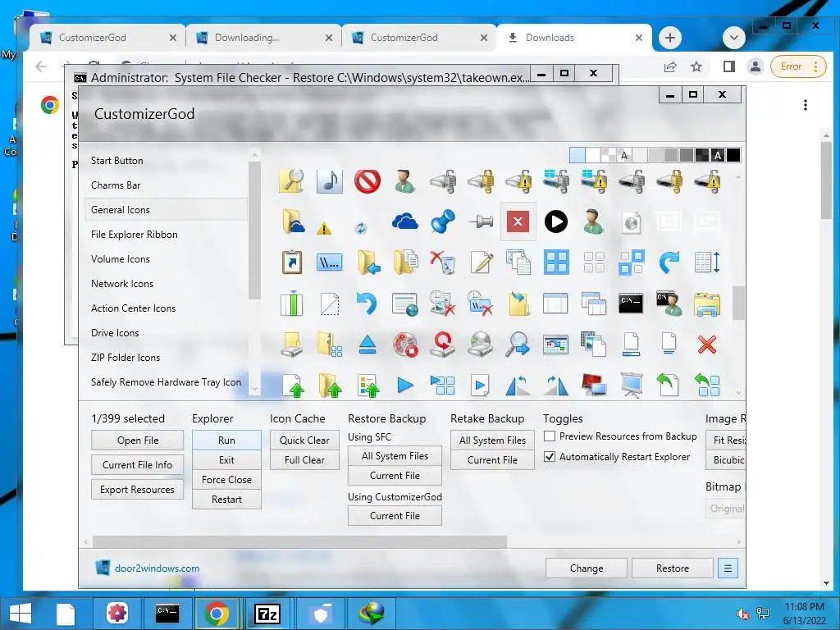Screen dimensions: 840x630
Task: Switch to the Downloading... tab
Action: pos(263,38)
